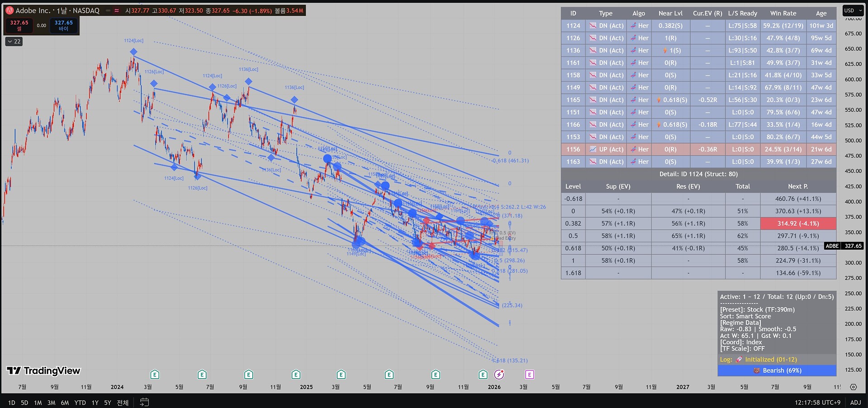Click the Win Rate column header

point(783,13)
